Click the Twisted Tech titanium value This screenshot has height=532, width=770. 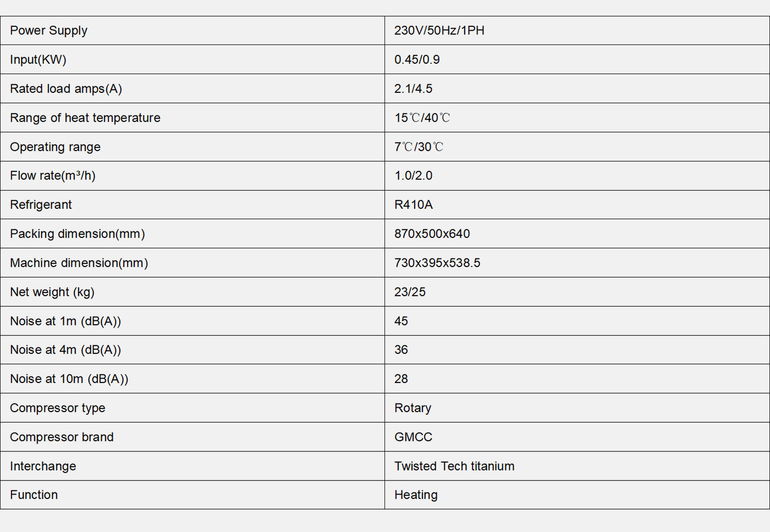coord(454,467)
